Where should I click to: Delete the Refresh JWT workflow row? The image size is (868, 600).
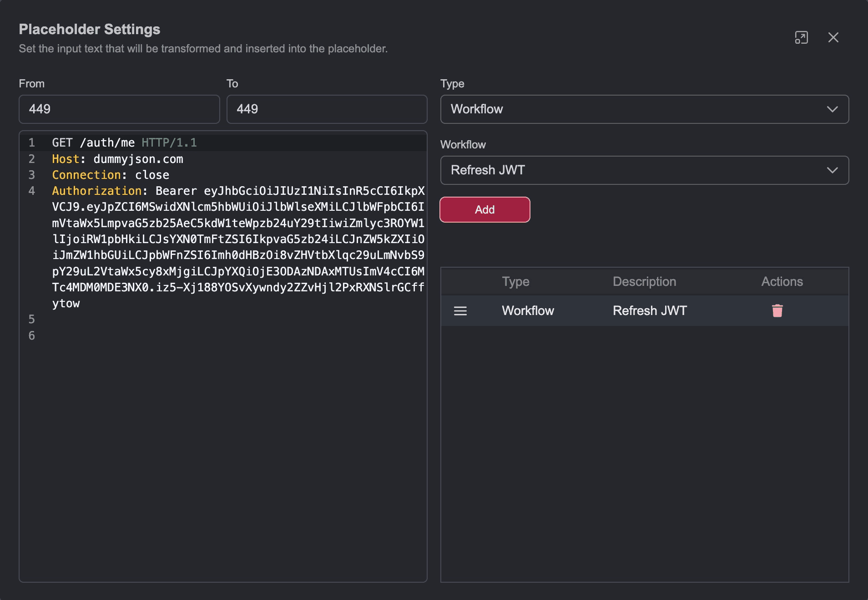pos(777,310)
